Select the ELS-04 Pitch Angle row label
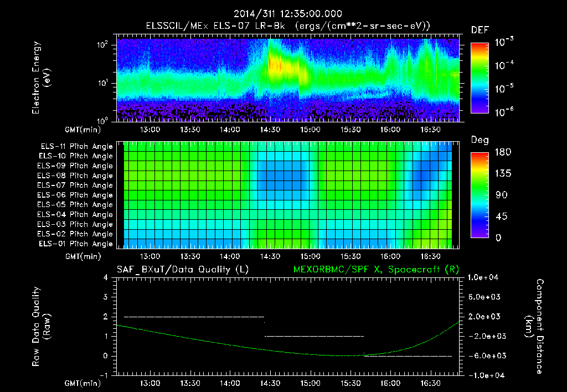 [75, 214]
